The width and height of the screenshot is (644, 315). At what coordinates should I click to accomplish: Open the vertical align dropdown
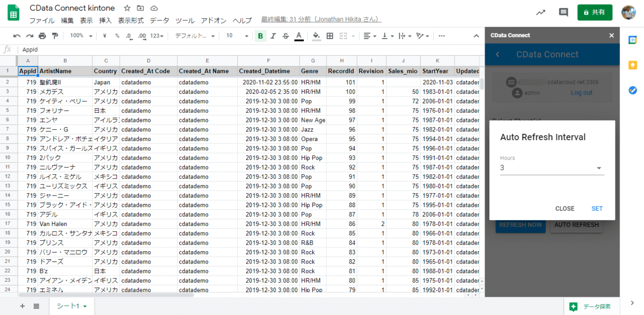(x=387, y=36)
